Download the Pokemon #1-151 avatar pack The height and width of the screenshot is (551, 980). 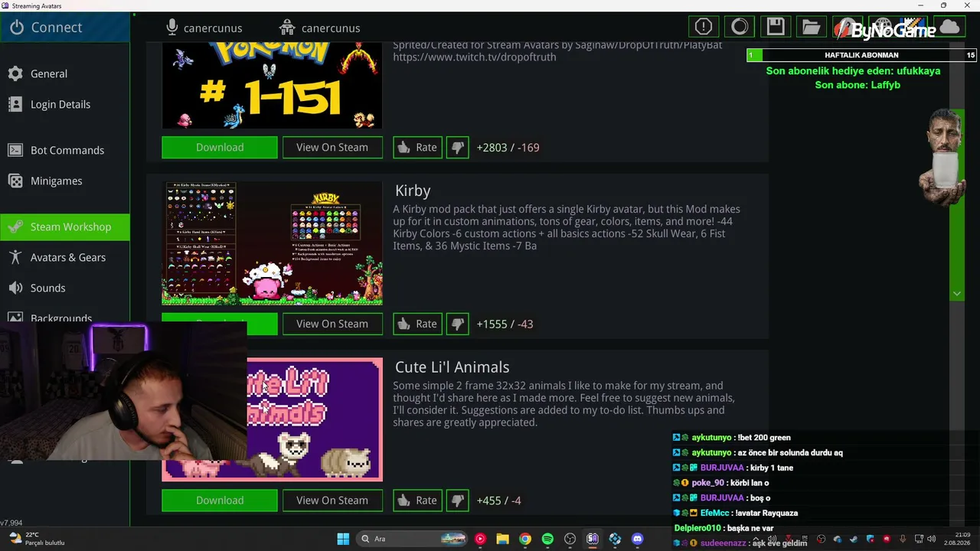220,148
